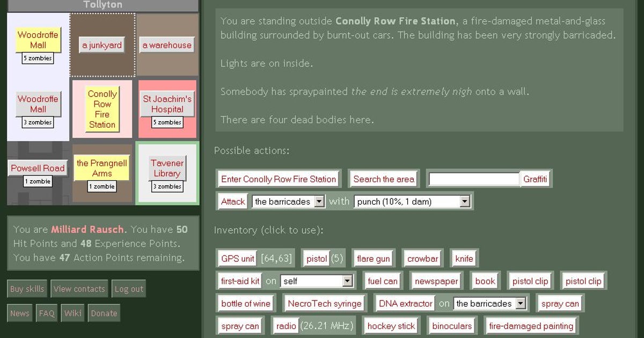Submit with the Graffiti button
The height and width of the screenshot is (338, 644).
tap(535, 179)
